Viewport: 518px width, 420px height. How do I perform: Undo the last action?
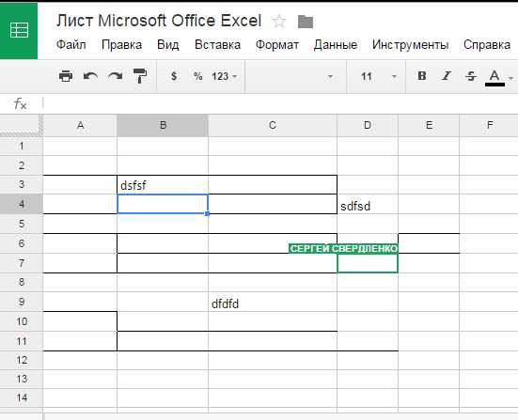click(x=90, y=76)
